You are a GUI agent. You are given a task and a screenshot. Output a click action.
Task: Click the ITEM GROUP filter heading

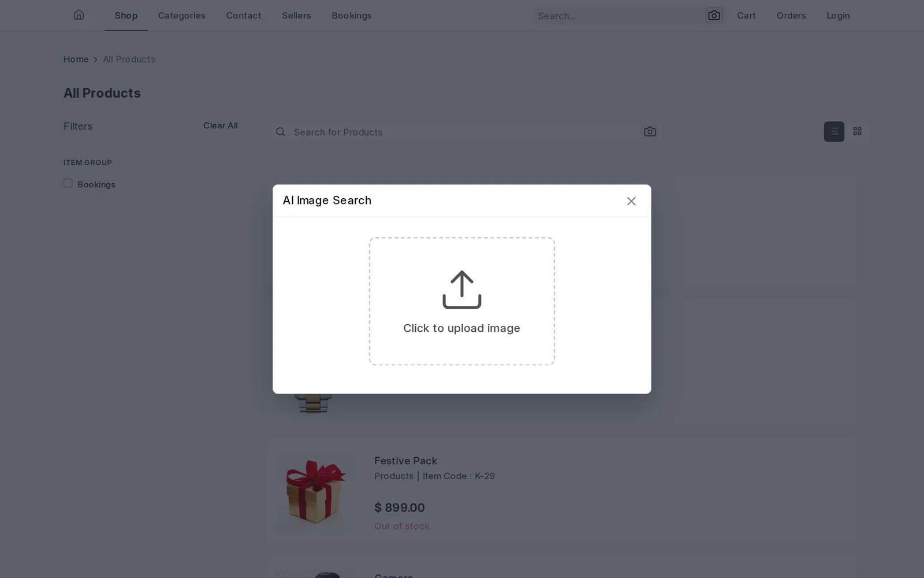click(x=88, y=162)
